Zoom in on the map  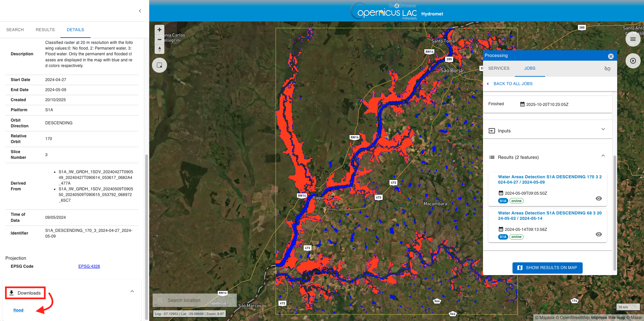coord(159,30)
